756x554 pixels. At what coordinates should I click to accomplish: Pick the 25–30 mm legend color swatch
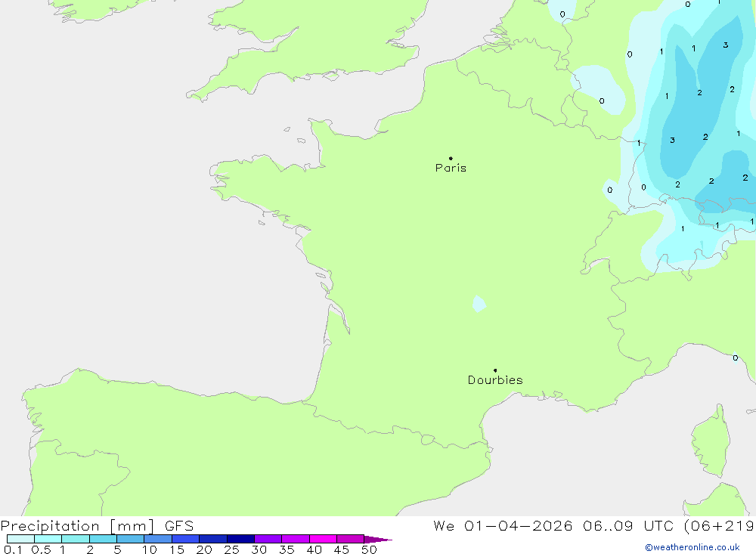[x=240, y=539]
